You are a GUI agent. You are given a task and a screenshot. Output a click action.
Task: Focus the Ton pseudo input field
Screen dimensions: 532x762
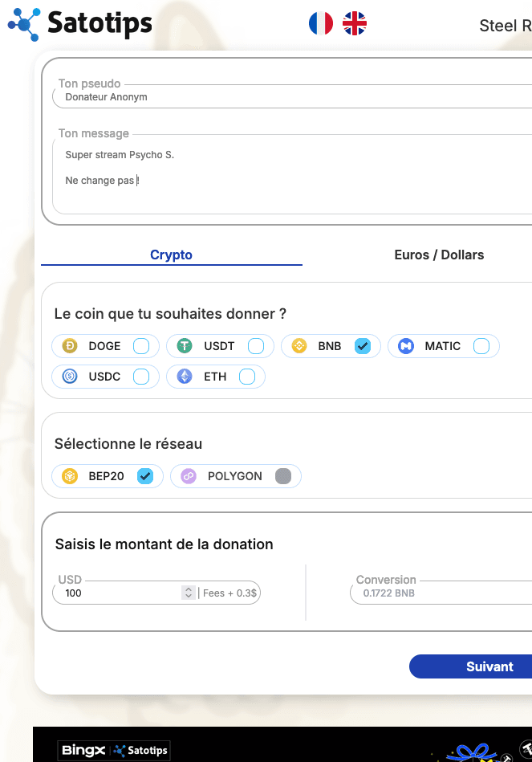(292, 97)
